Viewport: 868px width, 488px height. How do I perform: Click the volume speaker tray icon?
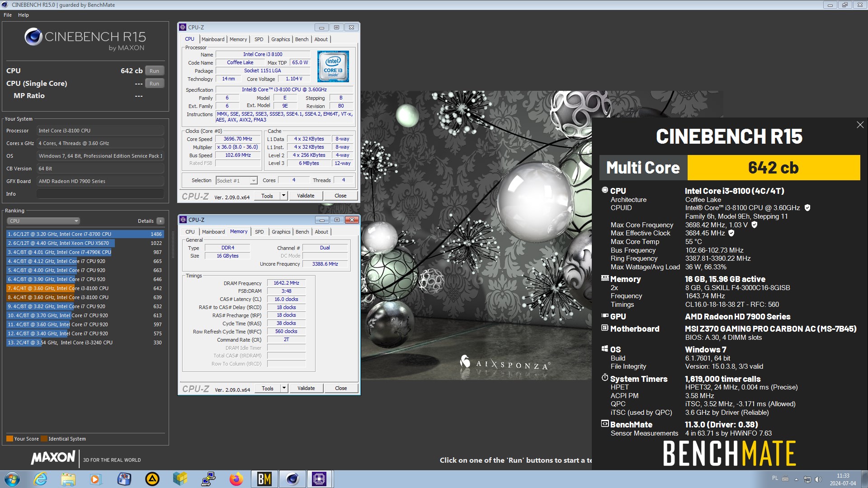point(818,479)
